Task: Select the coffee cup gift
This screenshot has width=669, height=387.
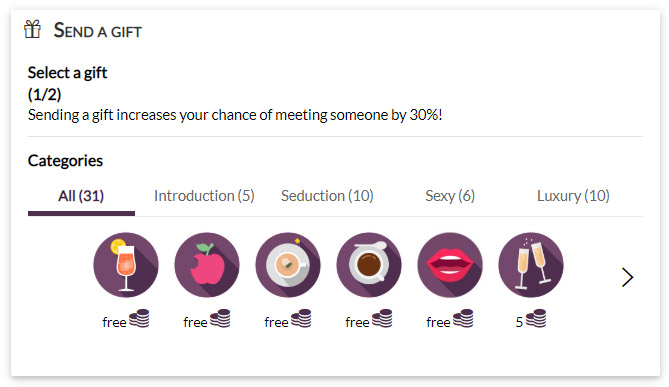Action: pyautogui.click(x=369, y=265)
